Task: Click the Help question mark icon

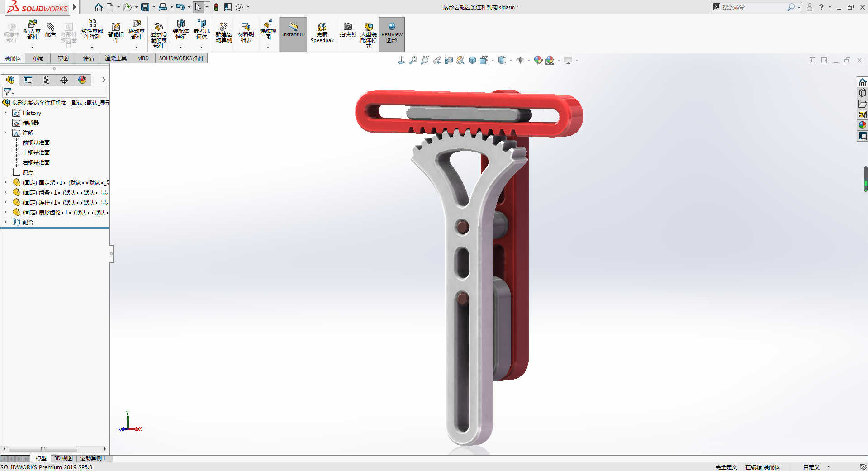Action: coord(821,7)
